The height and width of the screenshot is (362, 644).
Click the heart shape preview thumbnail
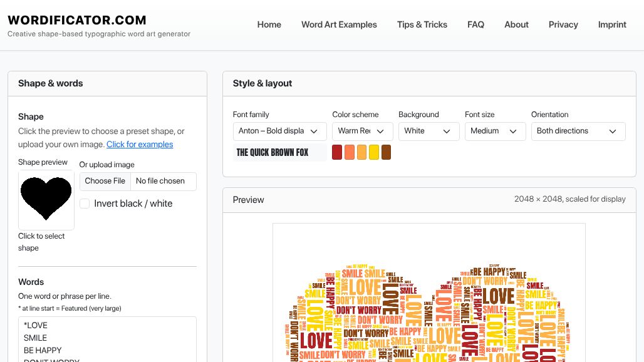tap(46, 199)
